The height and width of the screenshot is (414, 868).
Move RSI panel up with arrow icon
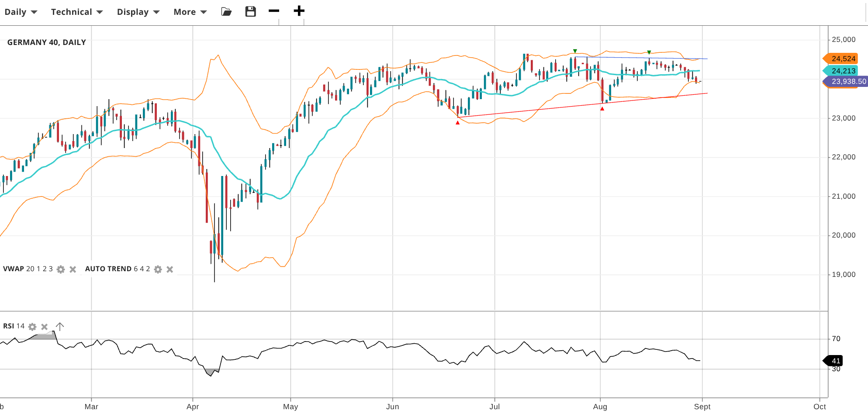coord(60,326)
